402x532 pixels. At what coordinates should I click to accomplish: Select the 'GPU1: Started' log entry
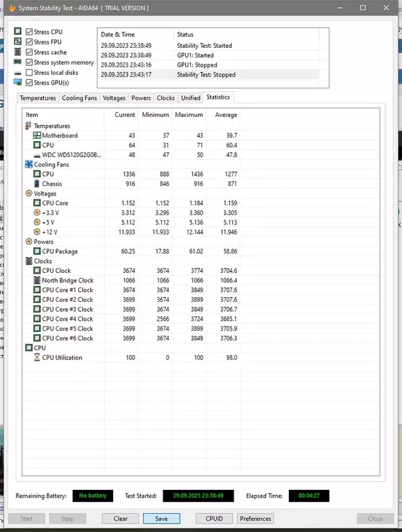pos(209,55)
